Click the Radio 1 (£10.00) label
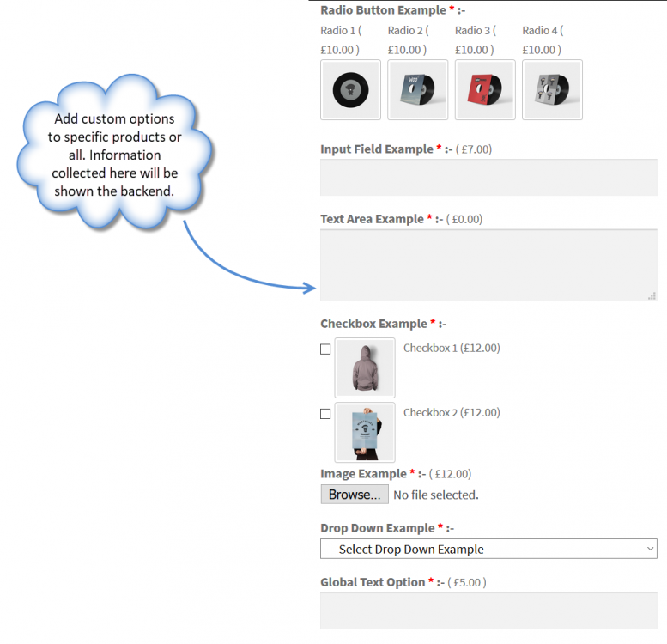Image resolution: width=667 pixels, height=644 pixels. (341, 40)
